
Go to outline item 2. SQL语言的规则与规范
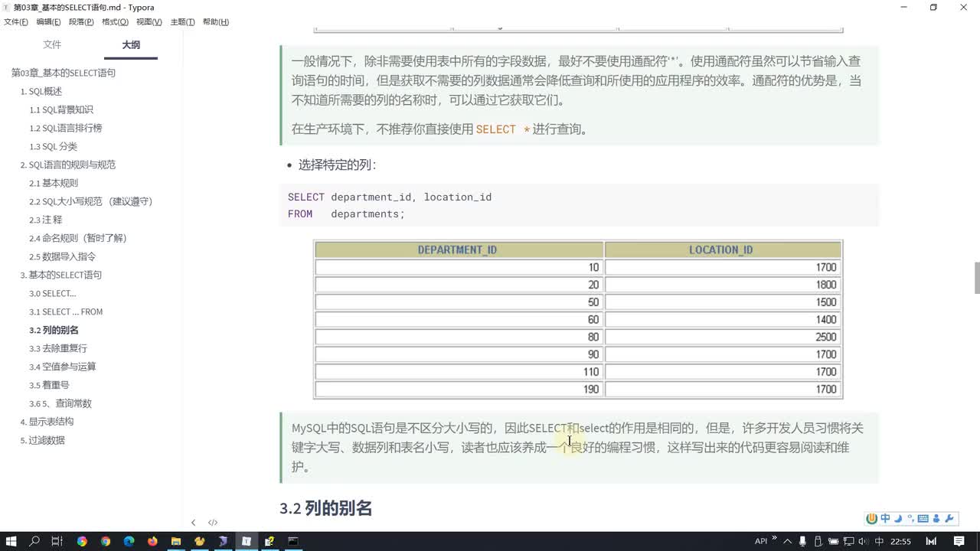click(x=68, y=165)
